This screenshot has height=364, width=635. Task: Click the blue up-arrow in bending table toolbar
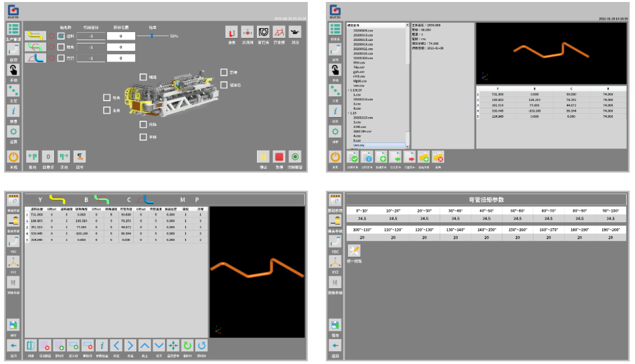(x=144, y=345)
